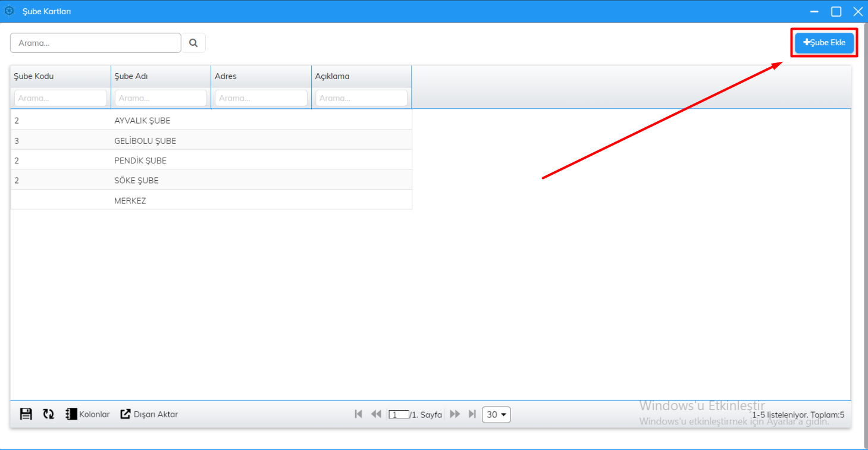The height and width of the screenshot is (450, 868).
Task: Click the search magnifier icon
Action: 193,43
